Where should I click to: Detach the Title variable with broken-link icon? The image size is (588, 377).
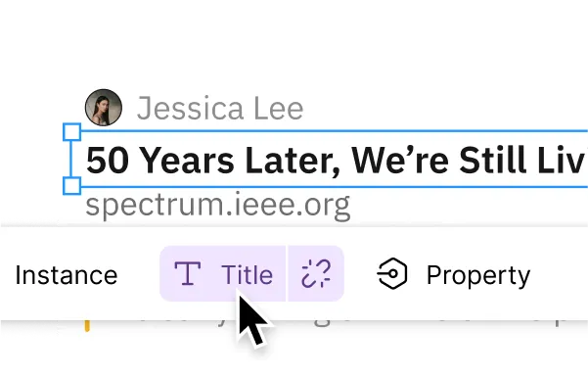pos(316,274)
